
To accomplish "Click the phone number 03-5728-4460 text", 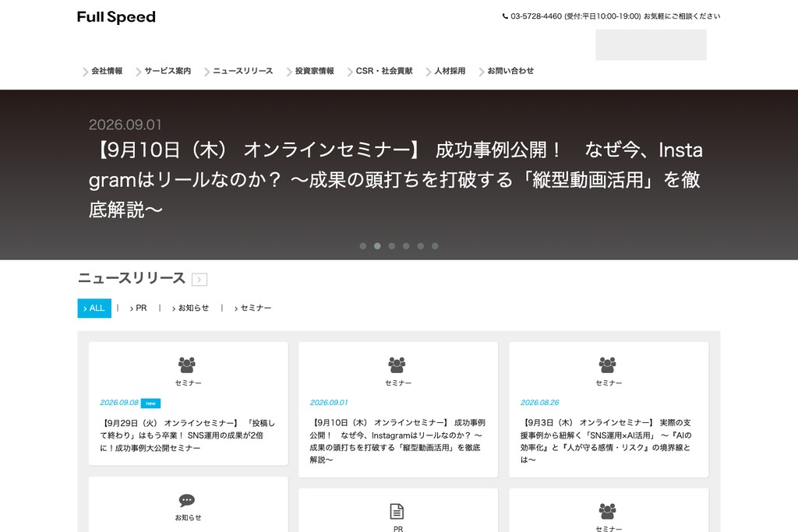I will pos(536,16).
